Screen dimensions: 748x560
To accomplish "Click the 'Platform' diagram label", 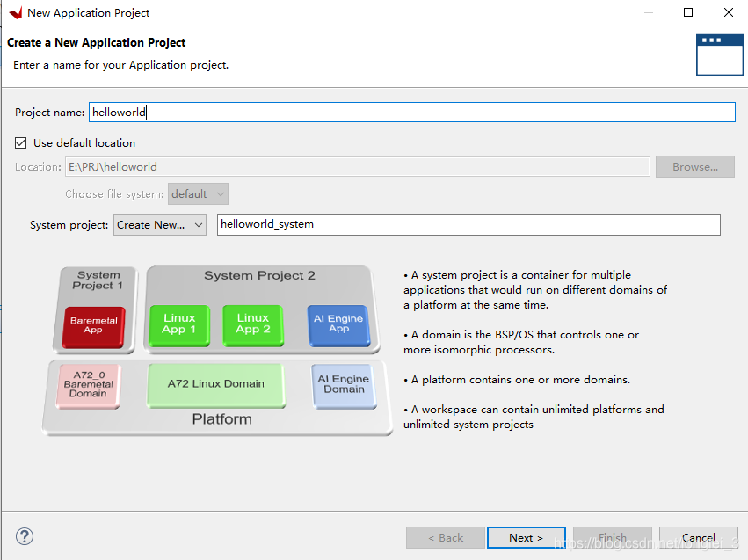I will (x=221, y=419).
